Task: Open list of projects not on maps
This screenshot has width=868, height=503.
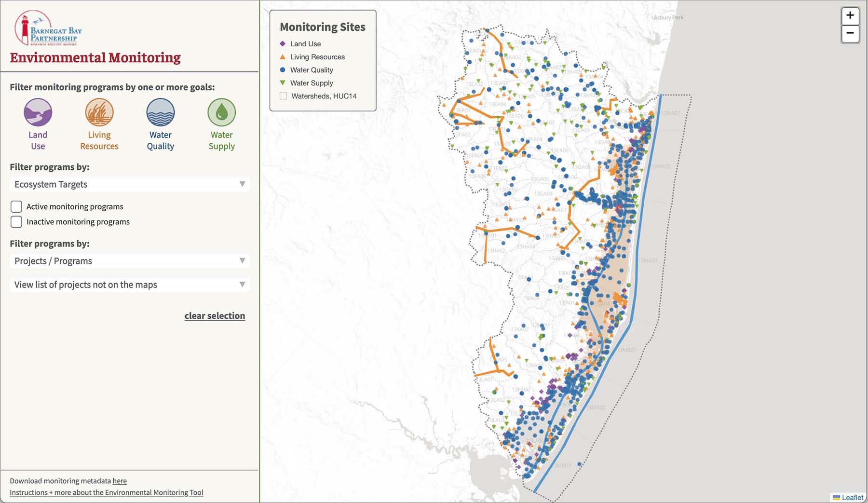Action: (x=129, y=285)
